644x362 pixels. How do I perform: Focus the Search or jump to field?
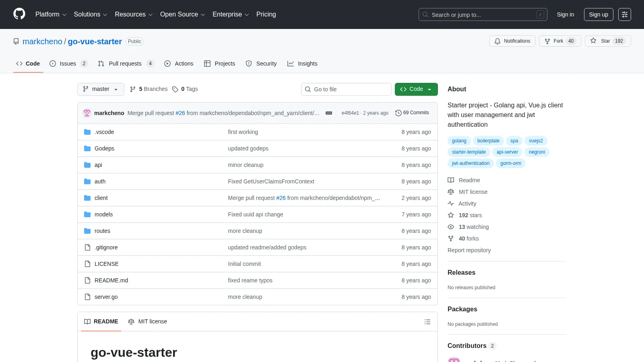[483, 14]
